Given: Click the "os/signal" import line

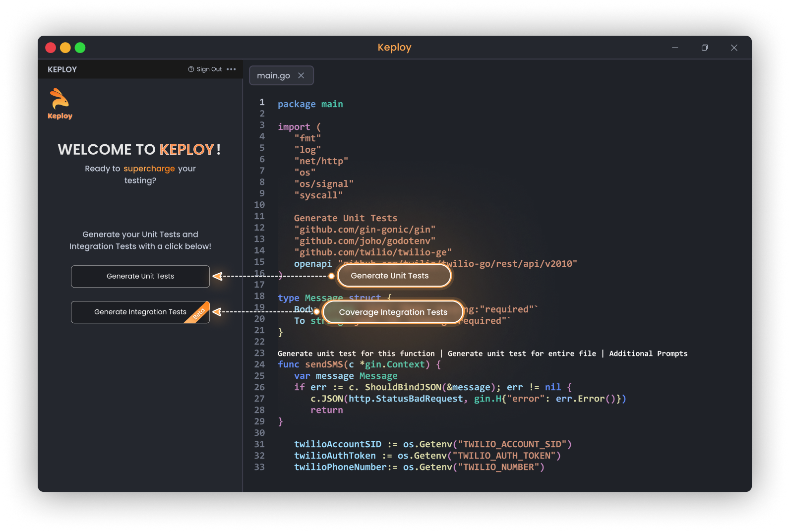Looking at the screenshot, I should 324,184.
